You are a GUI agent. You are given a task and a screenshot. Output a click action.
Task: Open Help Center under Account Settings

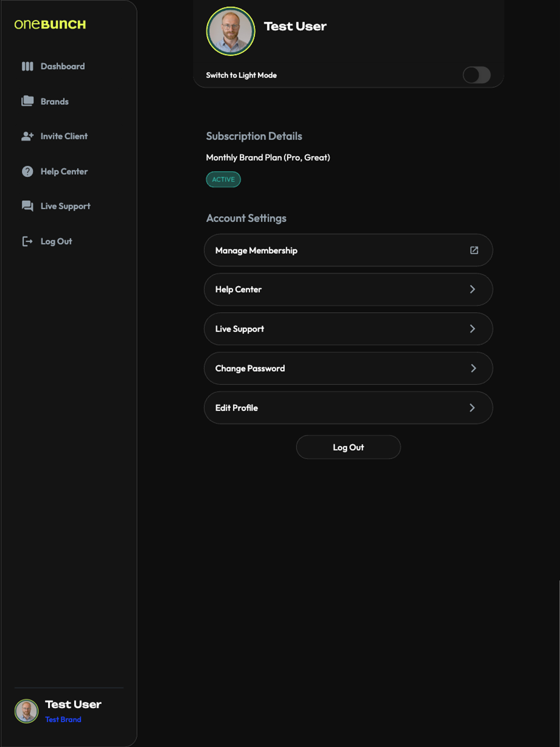[x=348, y=289]
